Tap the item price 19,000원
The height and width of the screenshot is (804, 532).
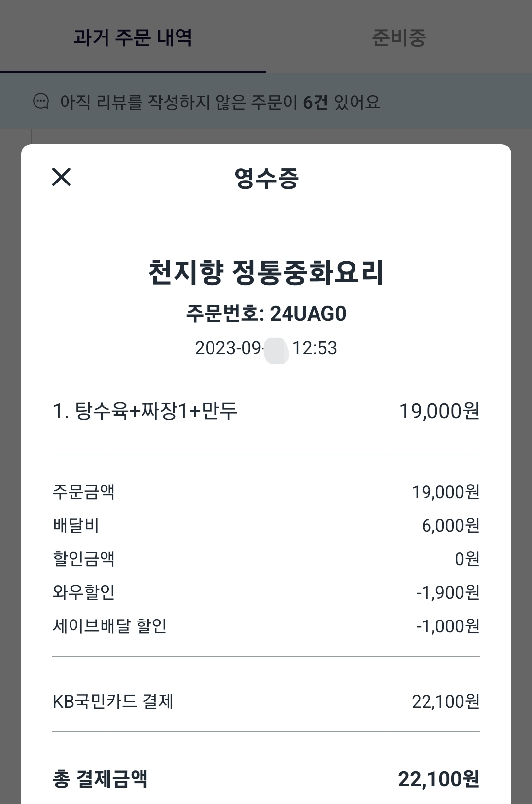[439, 411]
